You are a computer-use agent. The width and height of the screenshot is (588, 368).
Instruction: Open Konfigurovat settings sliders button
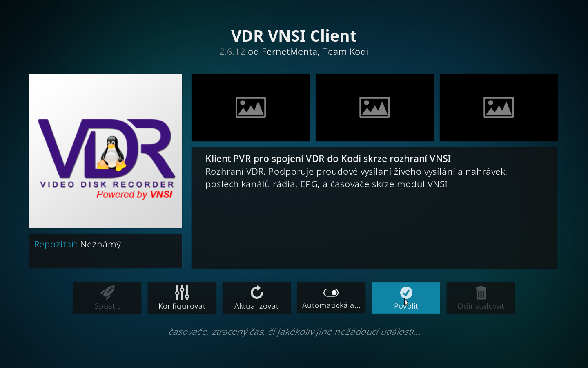tap(182, 298)
